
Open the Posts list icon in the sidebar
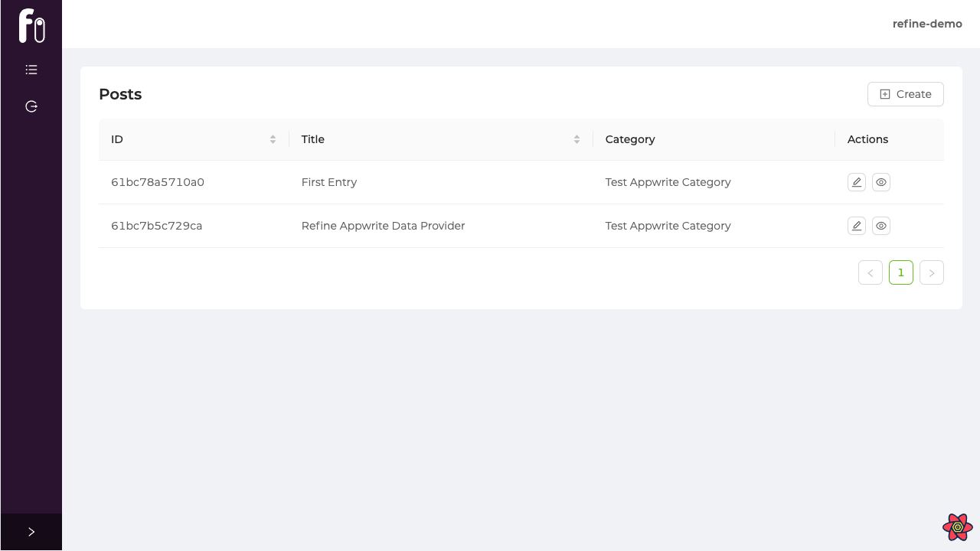tap(31, 70)
